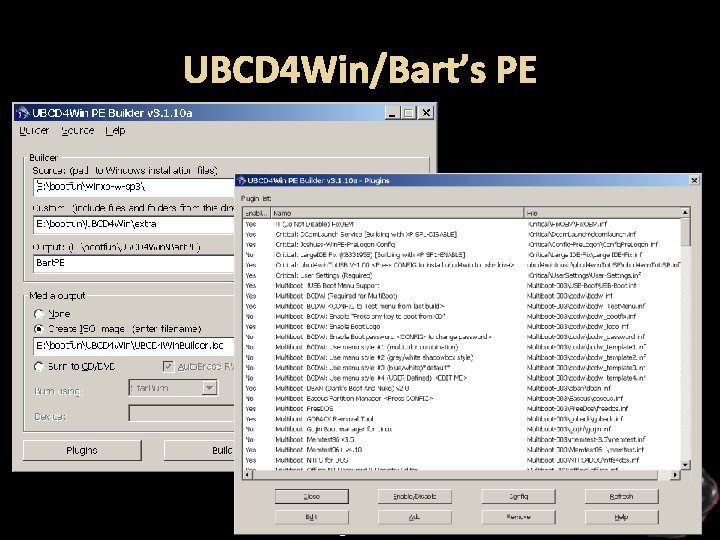
Task: Click the Plugins dialog title bar icon
Action: pyautogui.click(x=241, y=180)
